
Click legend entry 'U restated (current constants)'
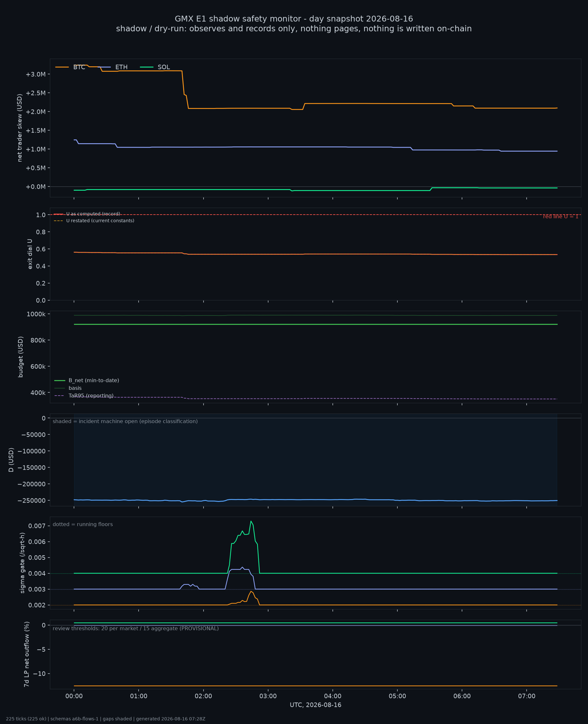click(100, 220)
